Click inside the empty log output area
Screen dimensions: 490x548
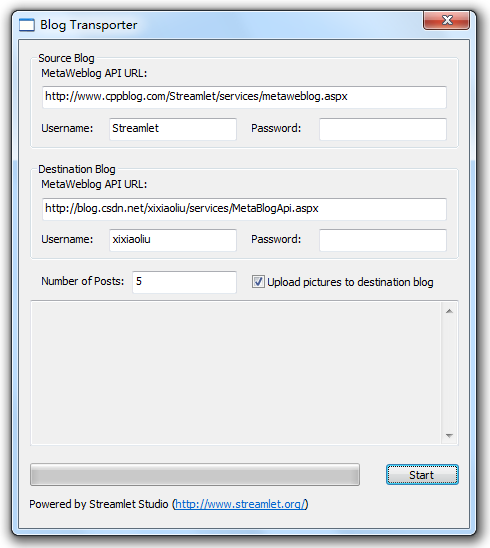point(236,373)
